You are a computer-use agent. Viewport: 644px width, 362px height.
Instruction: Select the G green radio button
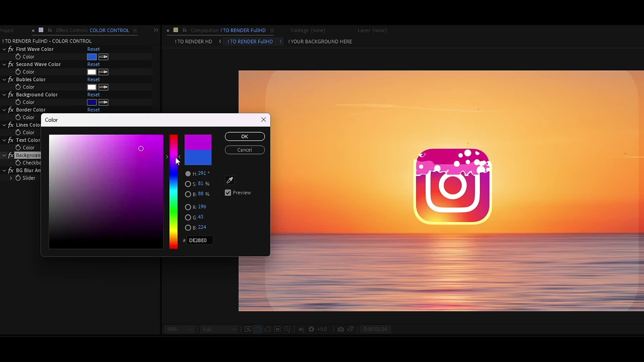pyautogui.click(x=188, y=218)
